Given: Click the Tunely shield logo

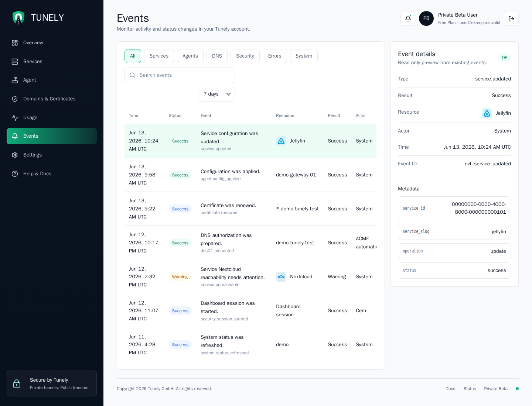Looking at the screenshot, I should click(x=18, y=17).
